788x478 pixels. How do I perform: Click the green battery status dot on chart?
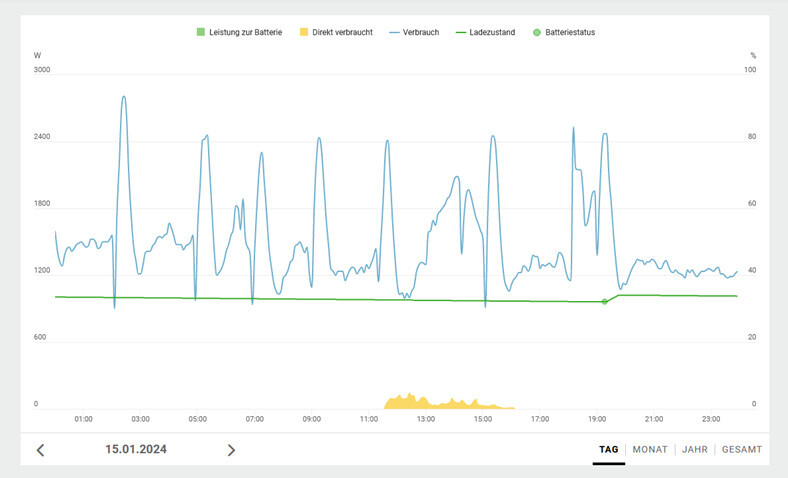(604, 301)
